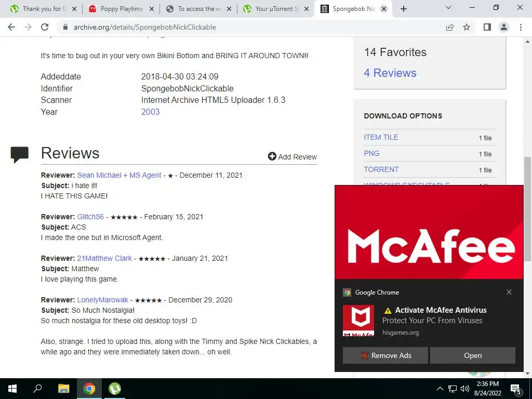This screenshot has width=532, height=399.
Task: View site info via the padlock icon
Action: (x=65, y=27)
